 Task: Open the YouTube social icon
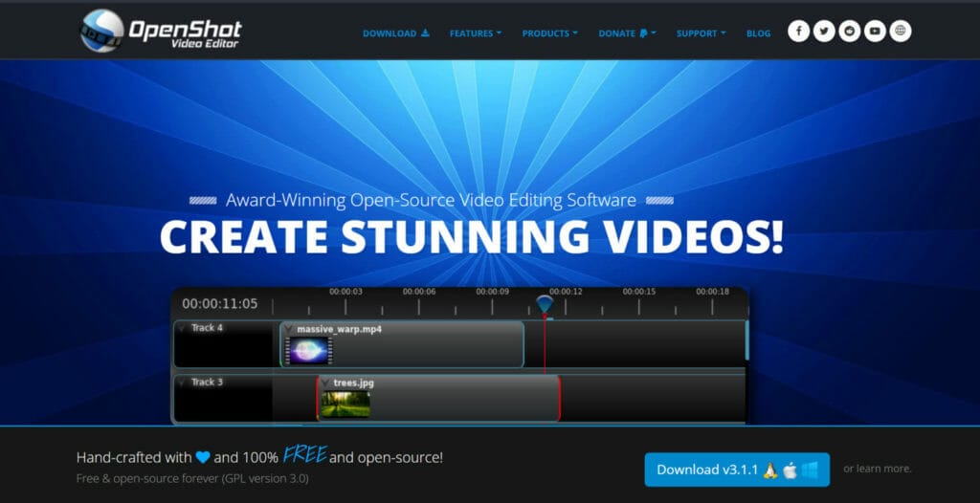[875, 32]
